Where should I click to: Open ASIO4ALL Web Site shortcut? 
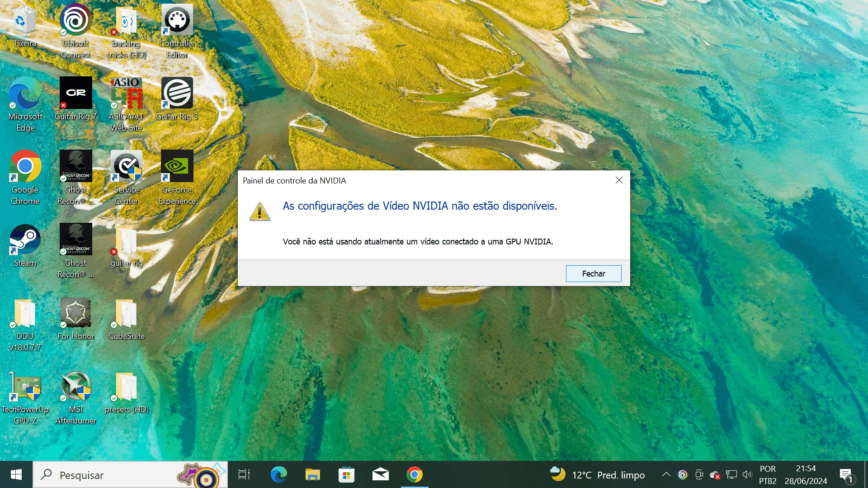pos(127,93)
